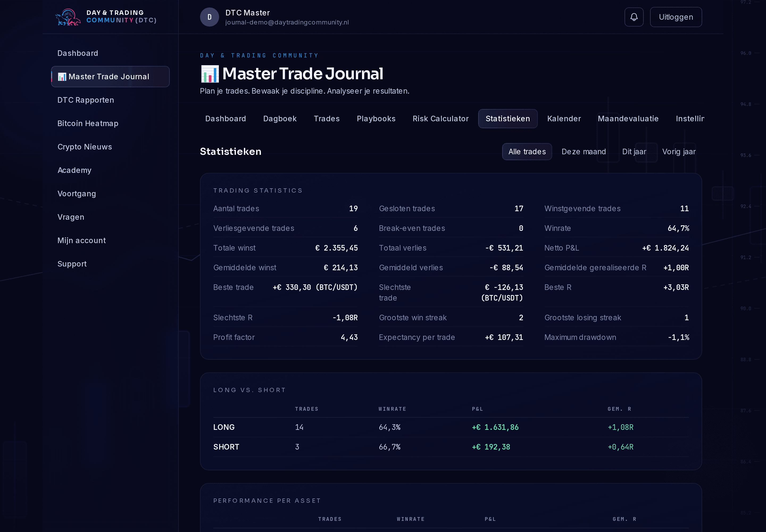The height and width of the screenshot is (532, 766).
Task: Open the Playbooks tab
Action: coord(376,119)
